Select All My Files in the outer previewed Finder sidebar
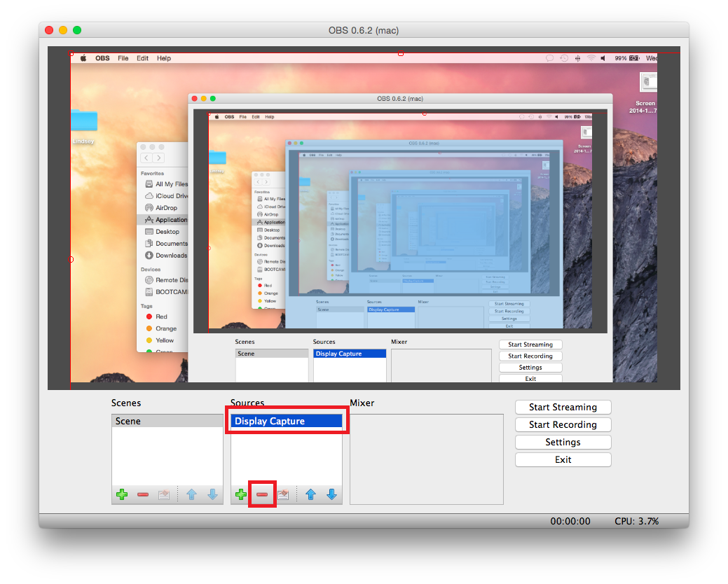 tap(166, 184)
